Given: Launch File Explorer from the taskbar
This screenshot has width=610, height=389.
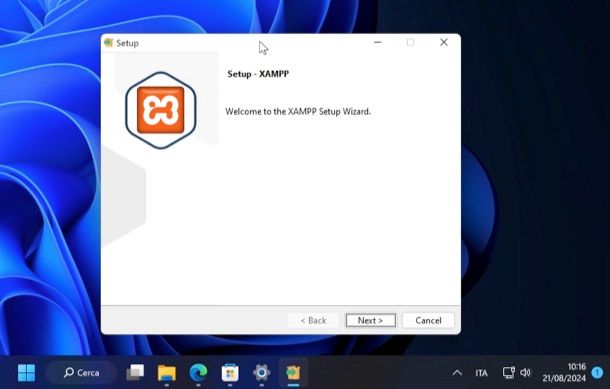Looking at the screenshot, I should (x=167, y=373).
